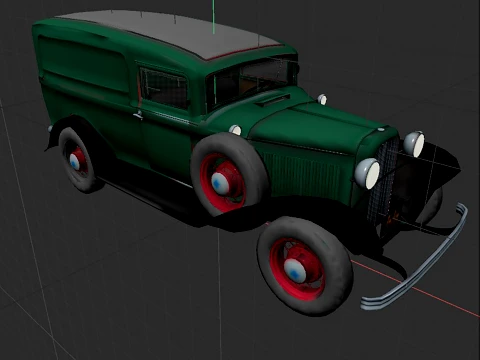Select the front windshield glass

point(247,83)
